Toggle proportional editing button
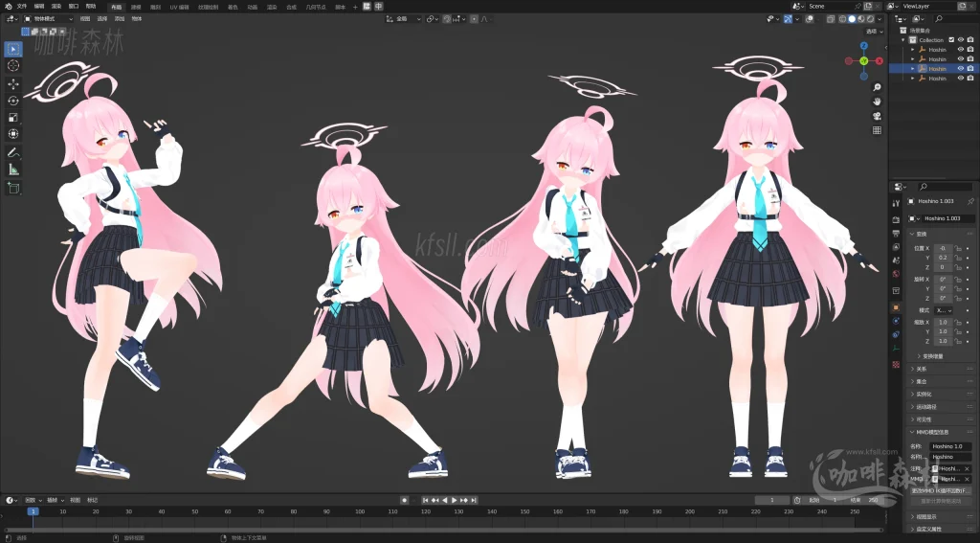The width and height of the screenshot is (980, 543). click(474, 19)
